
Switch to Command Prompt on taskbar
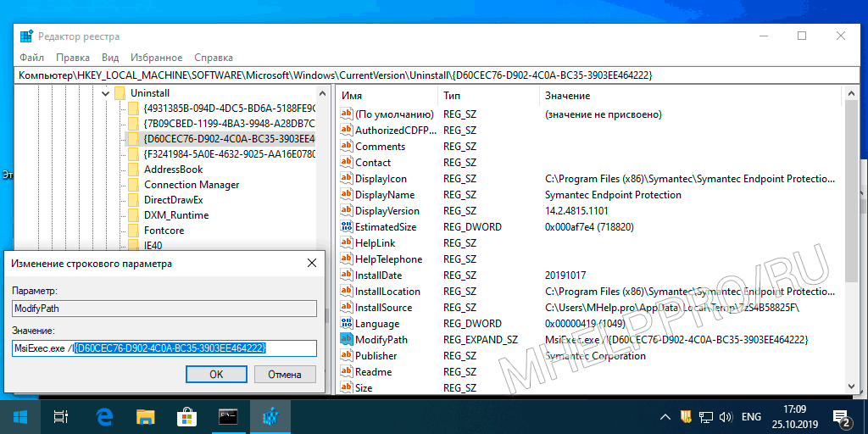coord(228,417)
